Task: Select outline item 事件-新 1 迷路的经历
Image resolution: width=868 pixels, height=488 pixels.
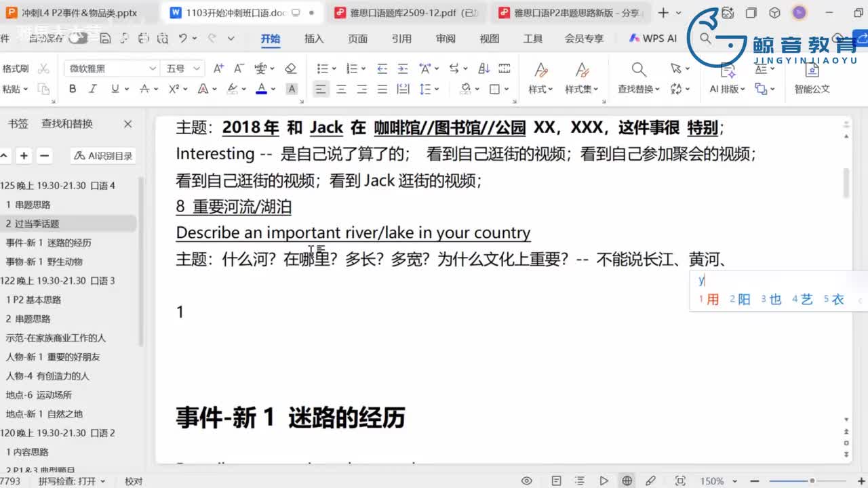Action: (48, 243)
